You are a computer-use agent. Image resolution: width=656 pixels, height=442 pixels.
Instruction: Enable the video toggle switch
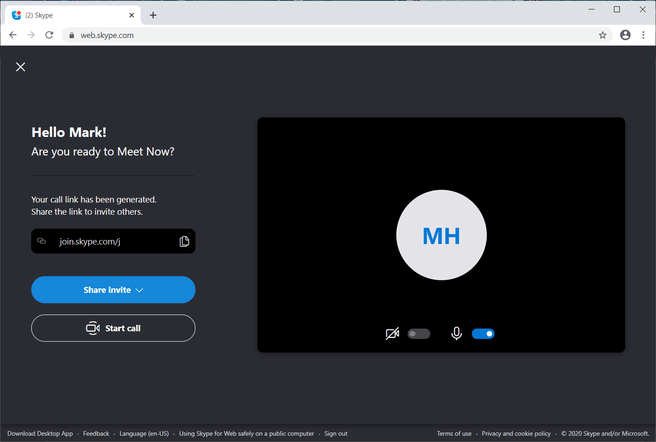click(x=419, y=334)
